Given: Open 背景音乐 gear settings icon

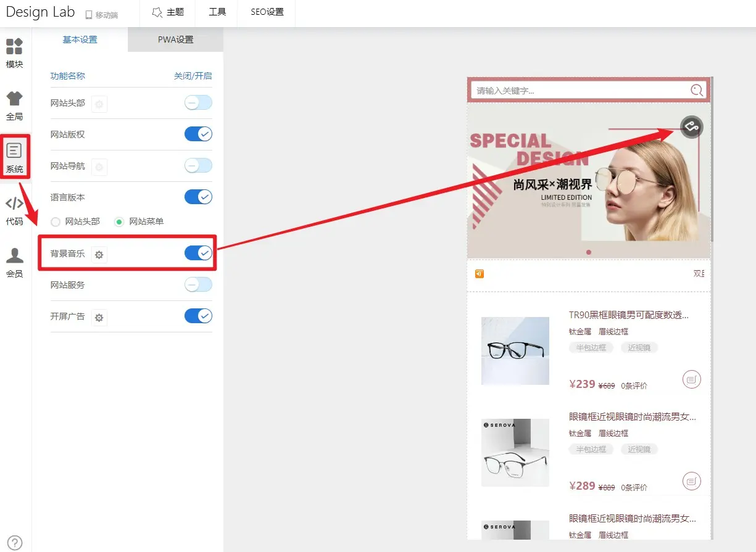Looking at the screenshot, I should 99,254.
